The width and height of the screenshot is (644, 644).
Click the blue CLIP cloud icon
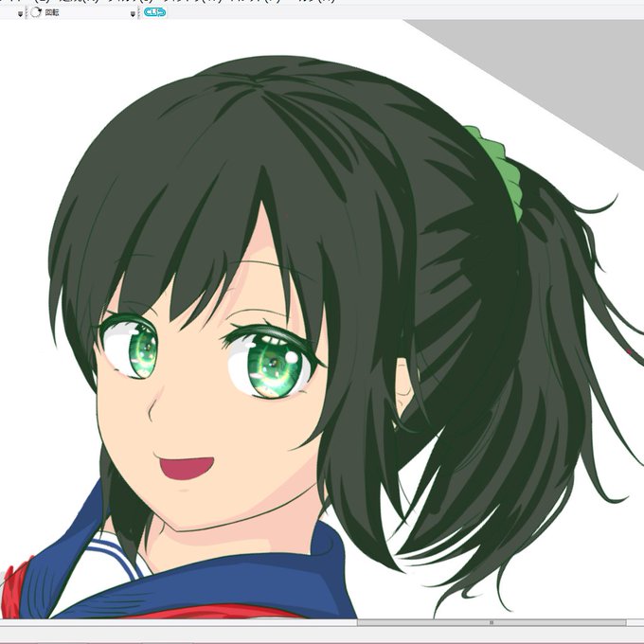154,12
